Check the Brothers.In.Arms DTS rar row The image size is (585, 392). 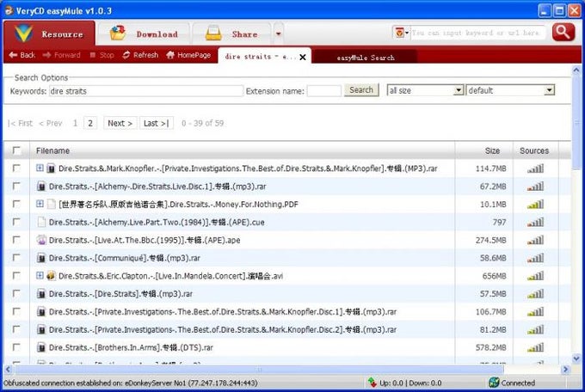16,347
